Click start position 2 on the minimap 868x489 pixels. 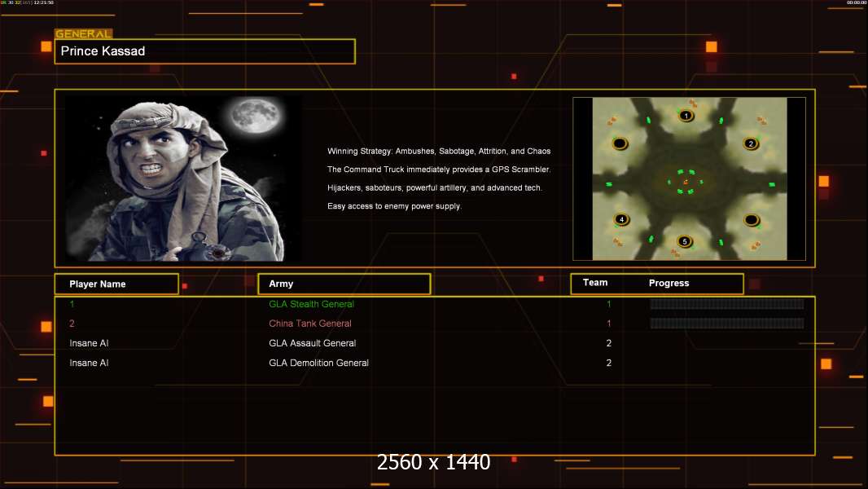pyautogui.click(x=751, y=143)
